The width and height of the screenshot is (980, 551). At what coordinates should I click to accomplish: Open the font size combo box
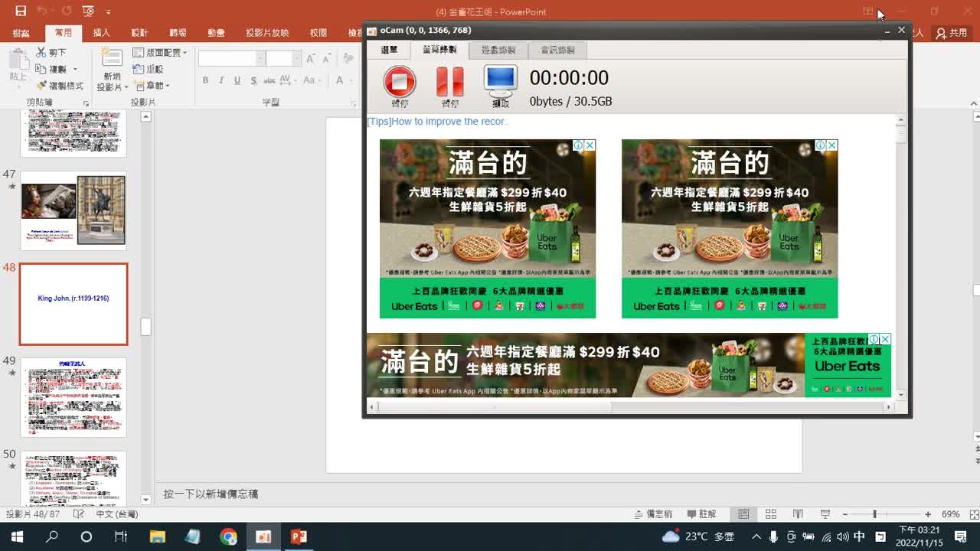[283, 59]
